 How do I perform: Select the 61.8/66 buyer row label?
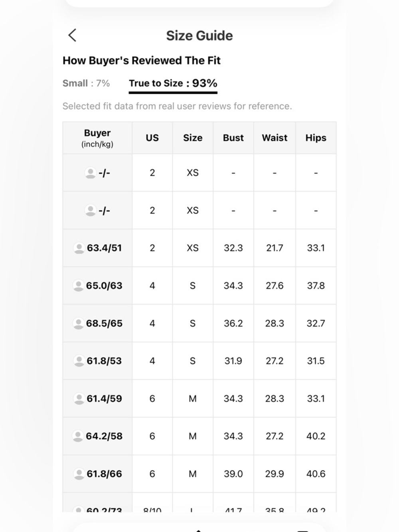104,474
